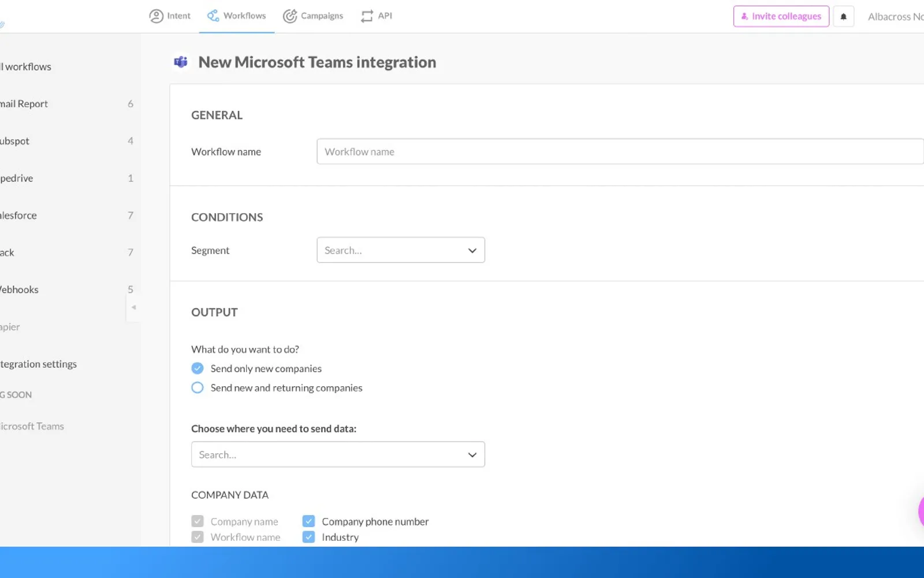Collapse the sidebar with arrow handle

pos(133,307)
